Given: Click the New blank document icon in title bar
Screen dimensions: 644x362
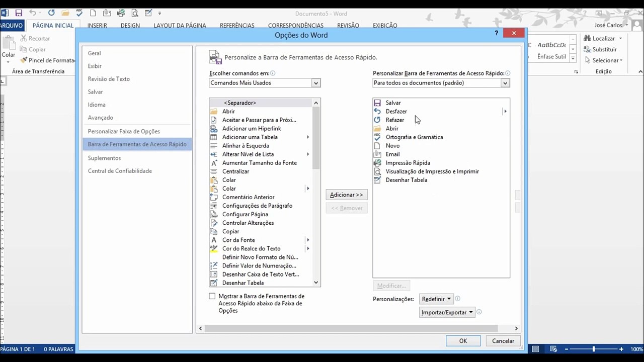Looking at the screenshot, I should point(93,13).
